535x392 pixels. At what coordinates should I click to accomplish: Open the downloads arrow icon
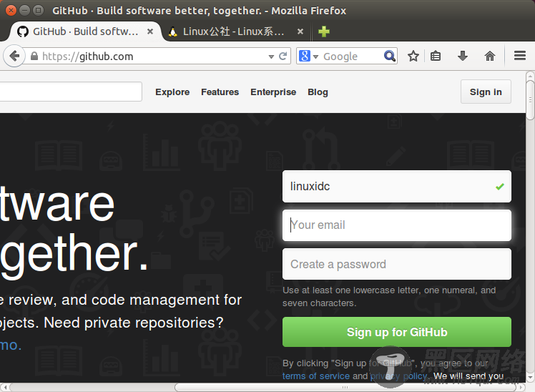(x=463, y=56)
